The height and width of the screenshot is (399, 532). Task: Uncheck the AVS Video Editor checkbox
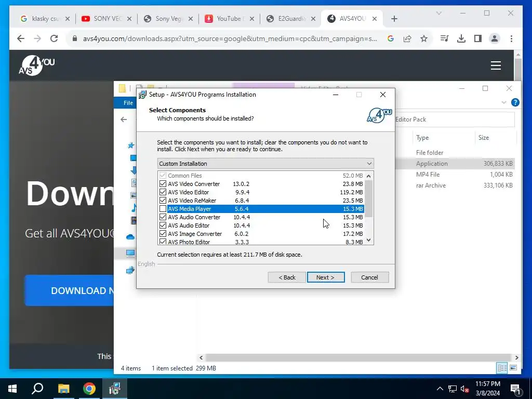pyautogui.click(x=163, y=192)
